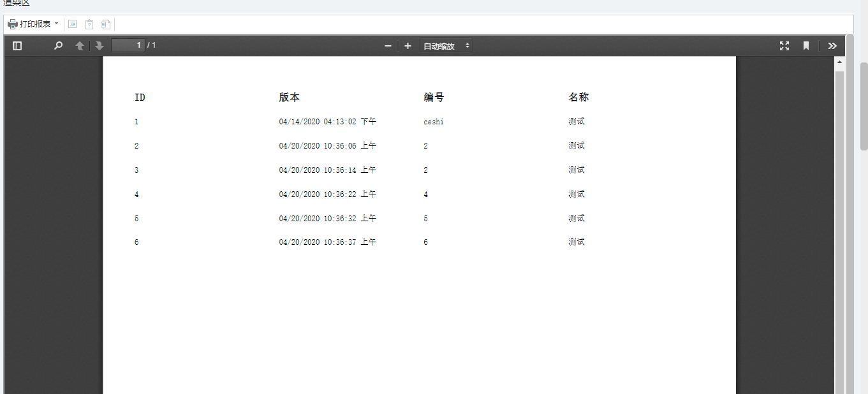Switch to presentation fullscreen mode
This screenshot has height=394, width=868.
coord(784,46)
